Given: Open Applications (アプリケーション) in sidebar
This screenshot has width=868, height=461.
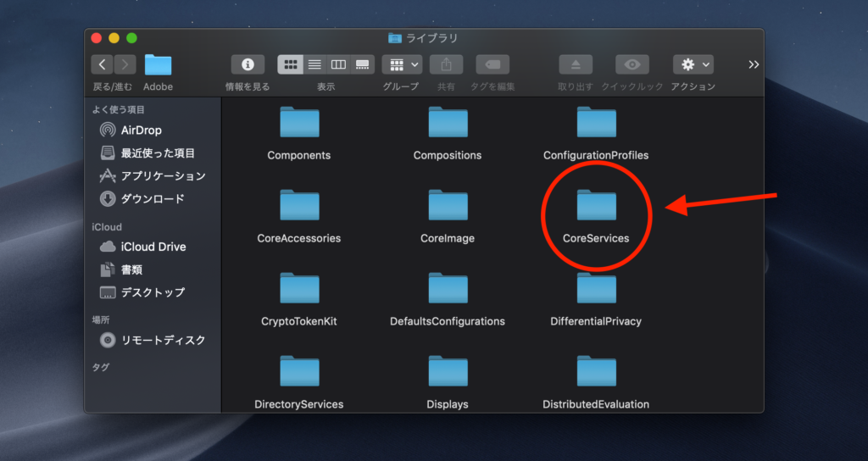Looking at the screenshot, I should 153,176.
